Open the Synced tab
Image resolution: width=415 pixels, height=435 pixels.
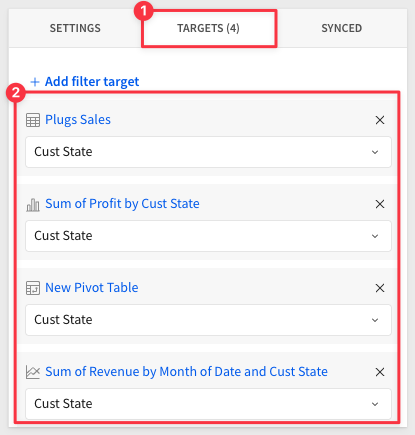[x=342, y=28]
